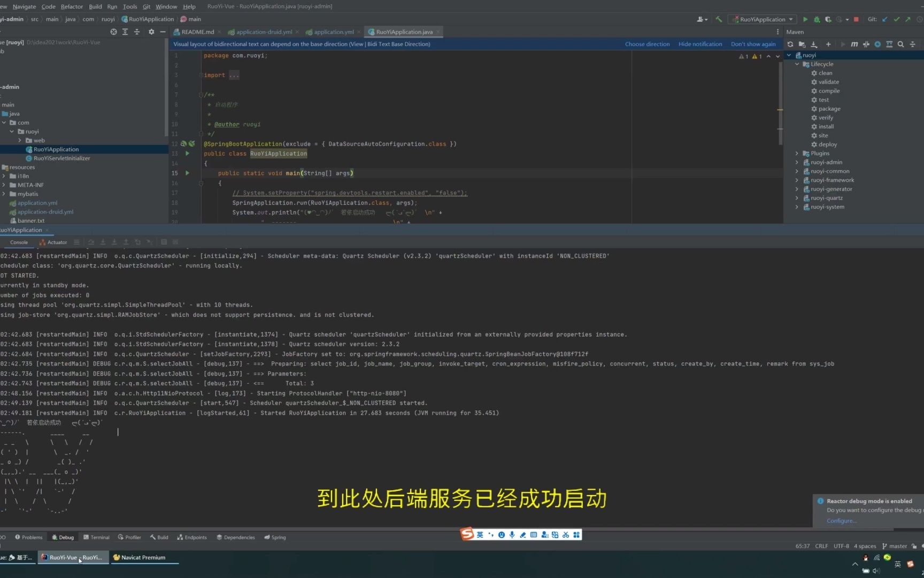Show Maven dependencies diagram
The width and height of the screenshot is (924, 578).
point(889,44)
